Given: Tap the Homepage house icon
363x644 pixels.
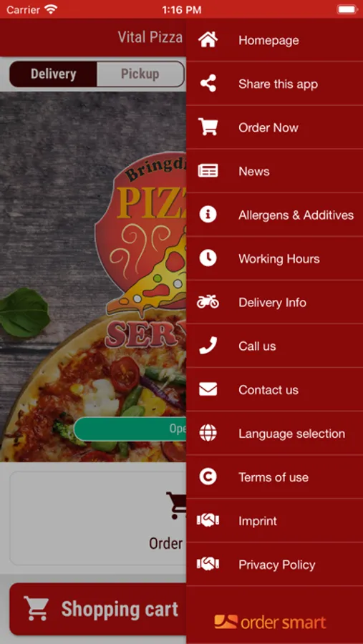Looking at the screenshot, I should (208, 40).
